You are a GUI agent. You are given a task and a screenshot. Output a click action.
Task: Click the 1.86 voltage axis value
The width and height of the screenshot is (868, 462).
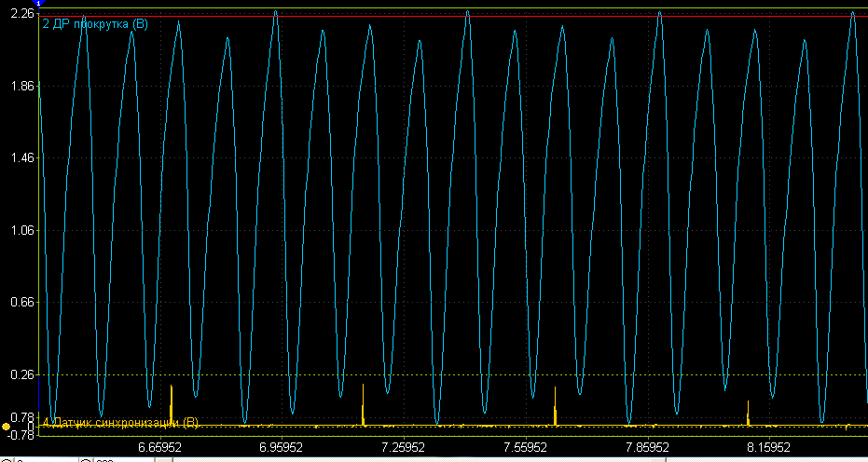[x=21, y=86]
